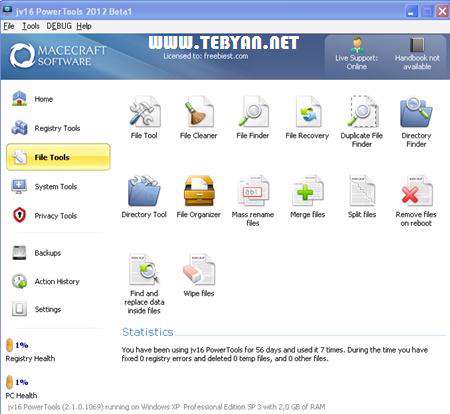Open Find and replace data inside files
The width and height of the screenshot is (450, 414).
pos(144,270)
